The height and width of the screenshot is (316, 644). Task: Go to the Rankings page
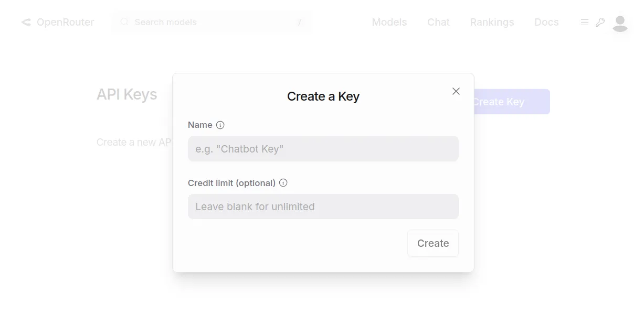492,23
